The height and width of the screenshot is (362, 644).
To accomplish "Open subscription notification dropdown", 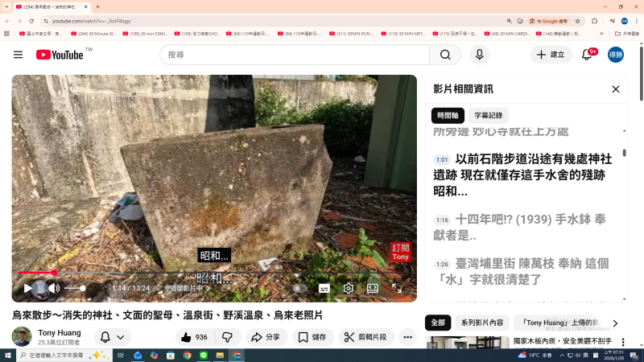I will point(113,337).
